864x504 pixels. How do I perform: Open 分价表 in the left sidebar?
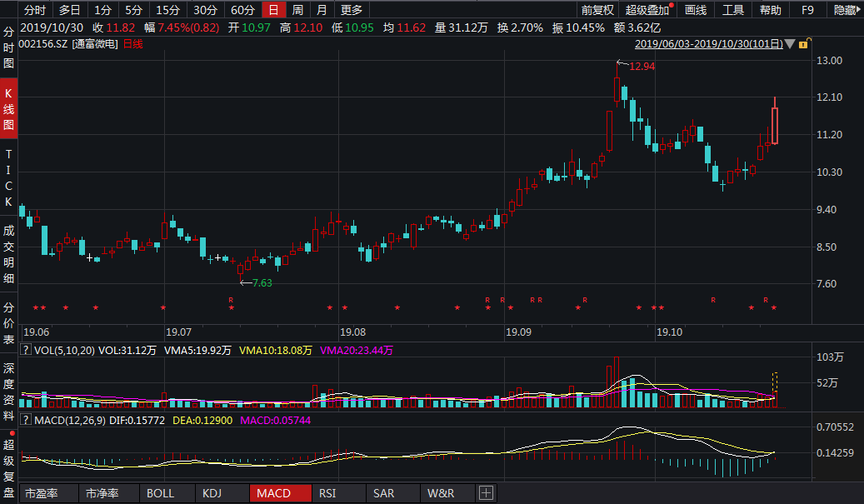coord(8,323)
